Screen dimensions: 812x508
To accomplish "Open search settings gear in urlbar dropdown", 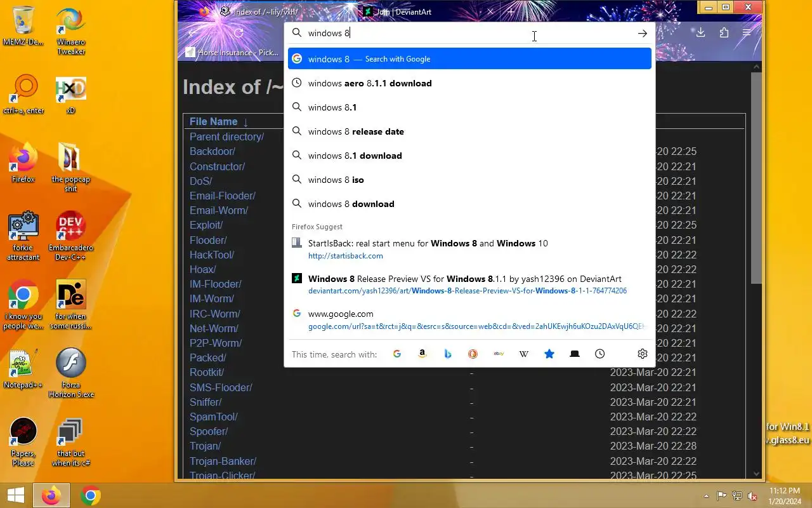I will (642, 354).
